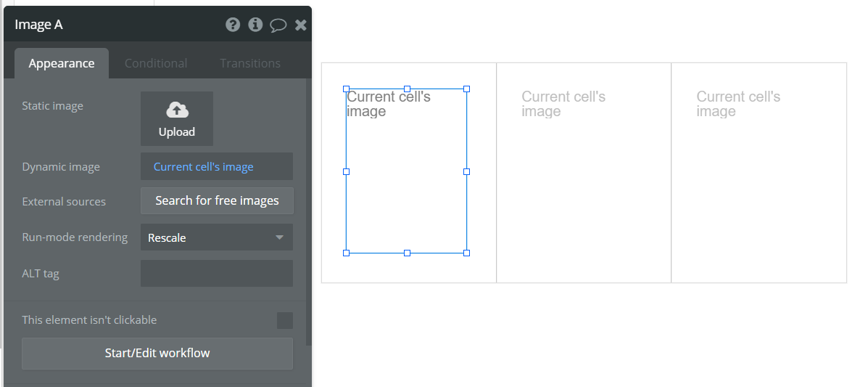Switch to the Transitions tab
This screenshot has width=868, height=387.
coord(250,63)
